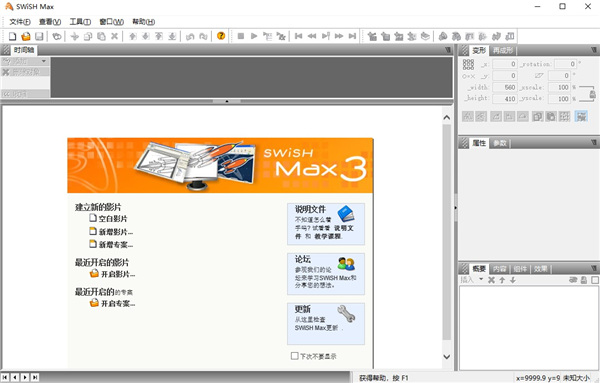Click the Open folder toolbar icon
Image resolution: width=600 pixels, height=383 pixels.
[26, 36]
